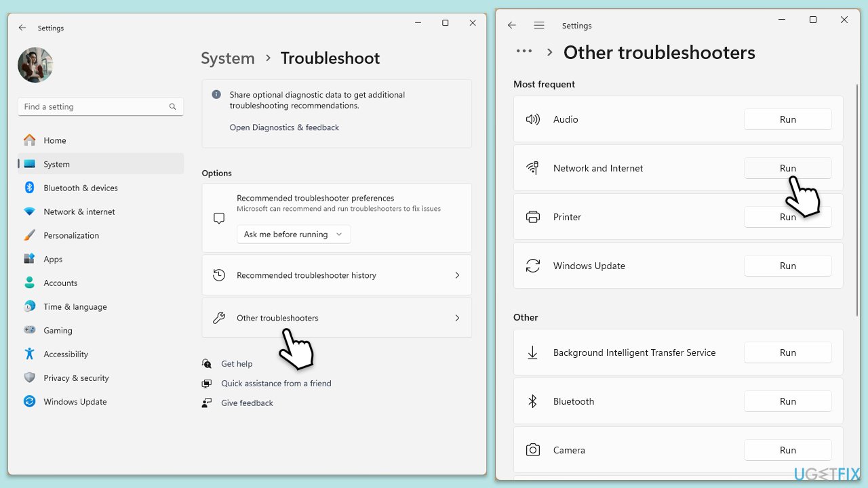Run the Bluetooth troubleshooter
This screenshot has width=868, height=488.
[x=788, y=401]
